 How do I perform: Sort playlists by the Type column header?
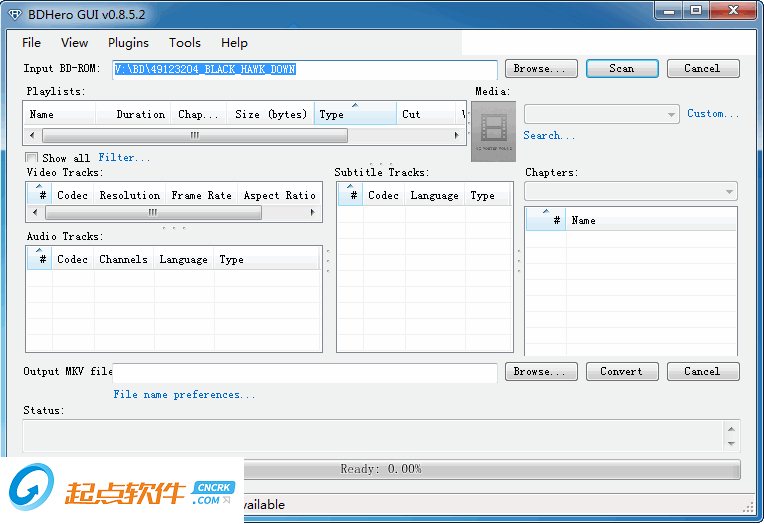point(355,114)
